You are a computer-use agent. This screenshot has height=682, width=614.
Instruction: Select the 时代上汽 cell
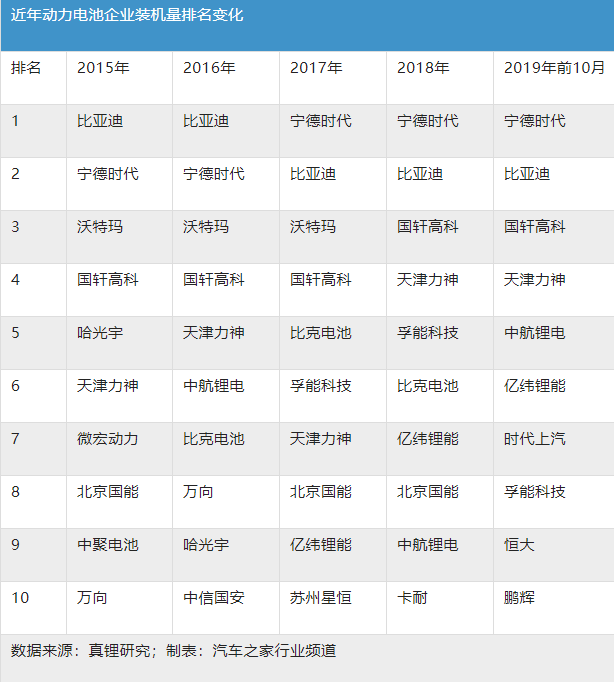535,439
